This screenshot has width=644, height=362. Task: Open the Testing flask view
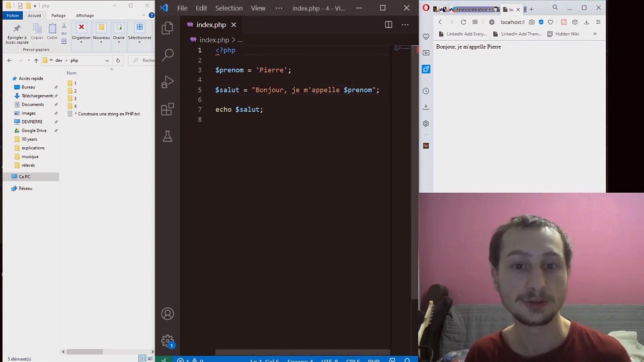[168, 136]
